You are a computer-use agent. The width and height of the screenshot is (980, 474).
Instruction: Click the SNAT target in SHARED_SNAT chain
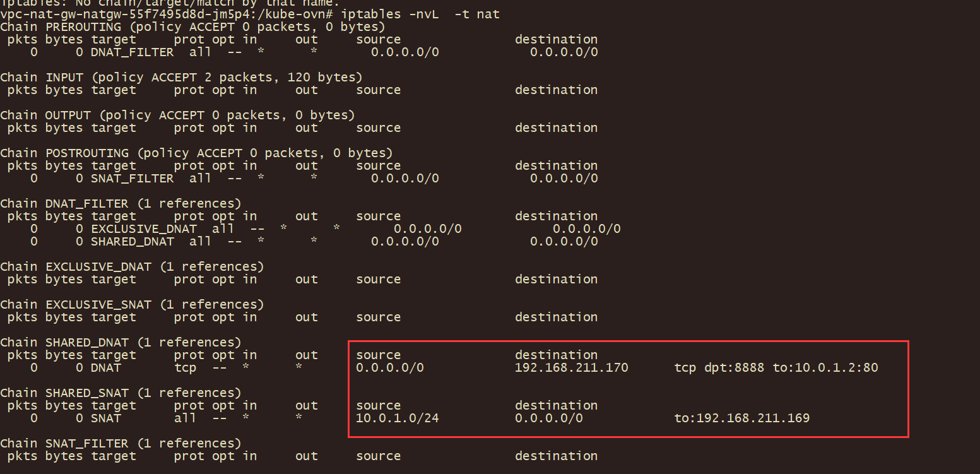105,418
